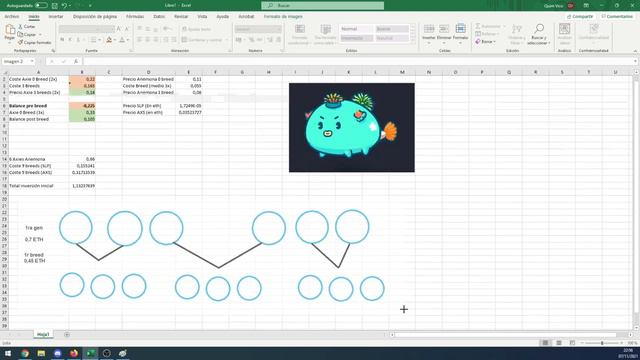Add a new sheet with plus icon
Image resolution: width=640 pixels, height=360 pixels.
67,335
